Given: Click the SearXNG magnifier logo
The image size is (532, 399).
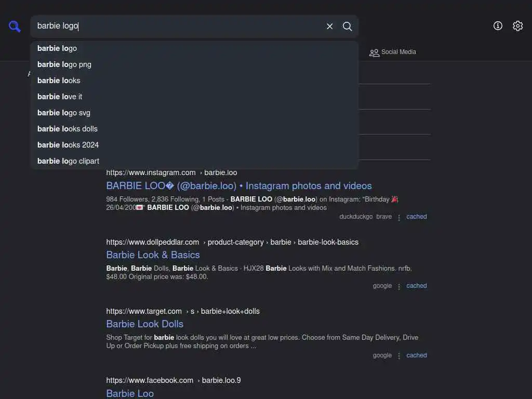Looking at the screenshot, I should 15,26.
